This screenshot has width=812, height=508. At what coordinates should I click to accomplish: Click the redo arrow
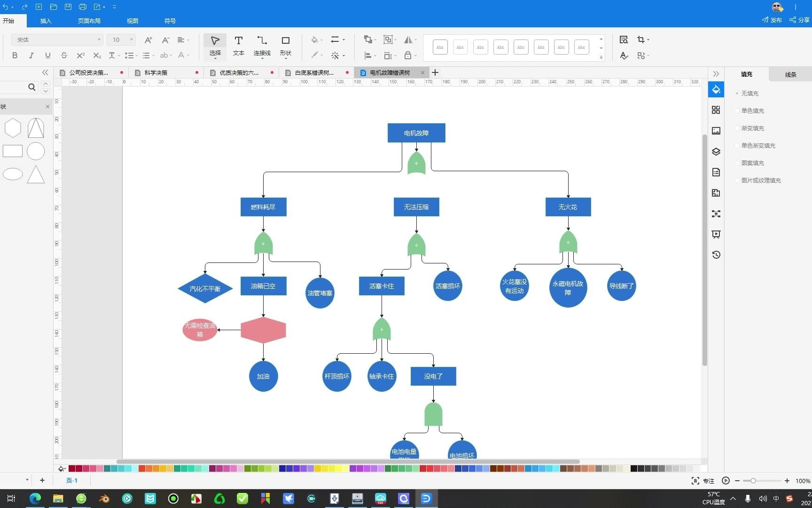(x=24, y=7)
